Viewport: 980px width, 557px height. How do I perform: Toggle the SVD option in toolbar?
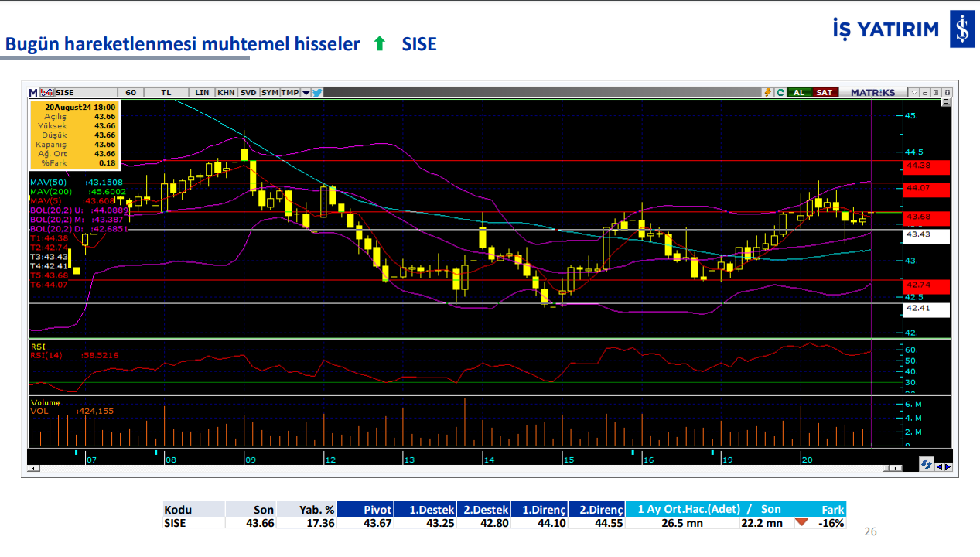click(248, 92)
